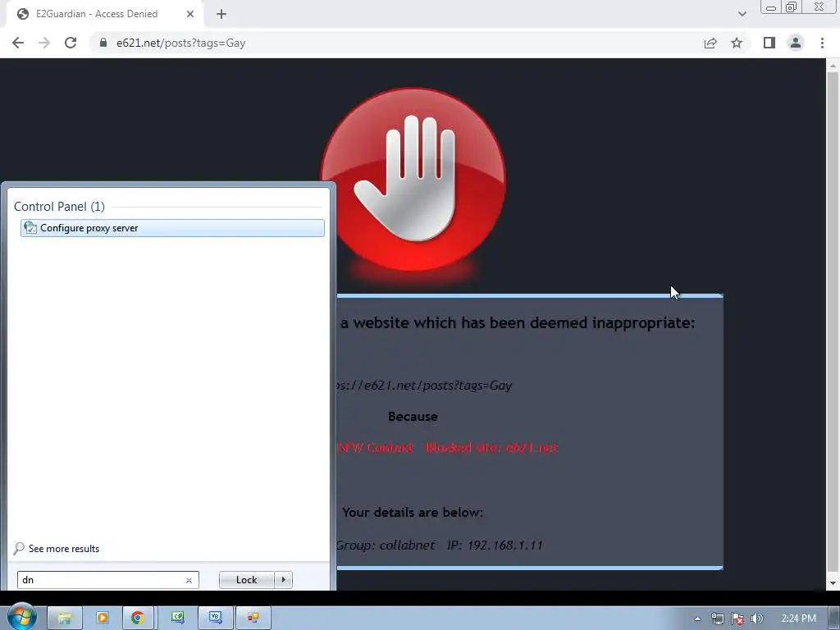Screen dimensions: 840x630
Task: Click the page scrollbar down arrow
Action: 833,583
